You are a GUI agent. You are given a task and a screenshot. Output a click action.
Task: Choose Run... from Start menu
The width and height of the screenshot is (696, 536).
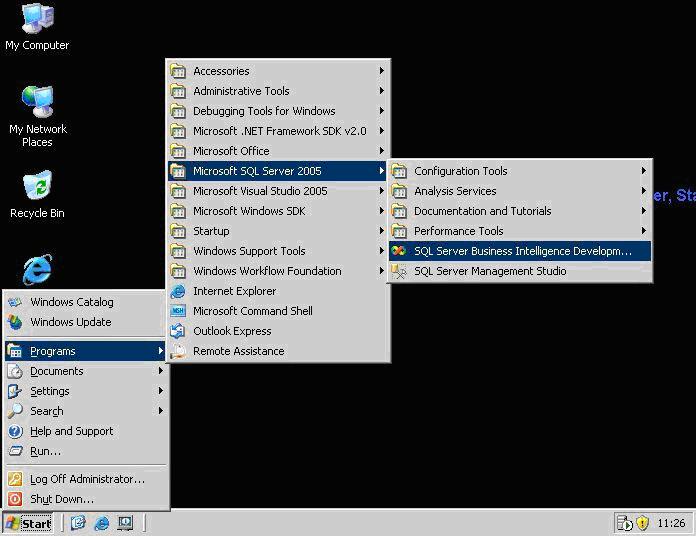(45, 451)
